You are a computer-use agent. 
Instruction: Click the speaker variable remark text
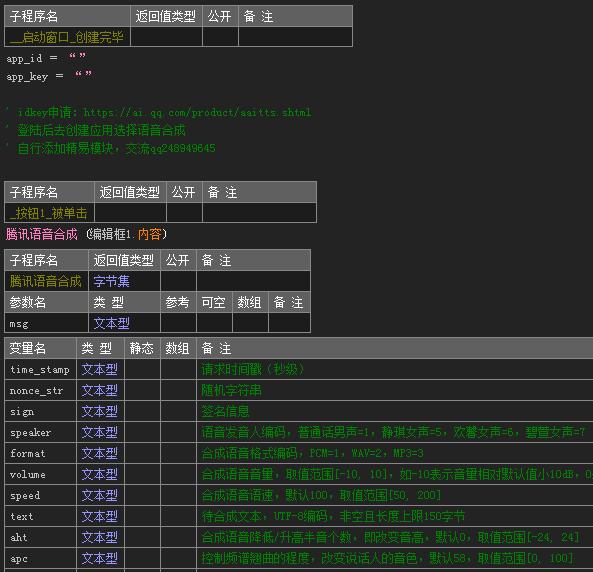coord(393,432)
